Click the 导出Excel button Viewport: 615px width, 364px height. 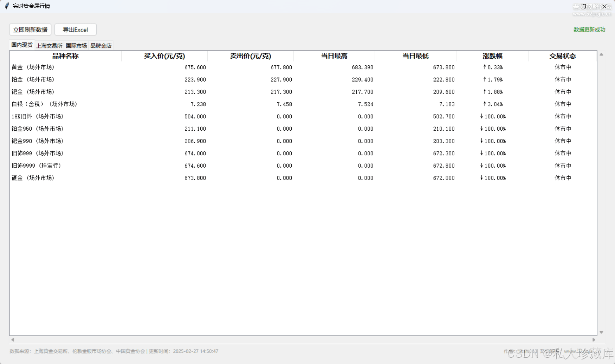coord(76,30)
